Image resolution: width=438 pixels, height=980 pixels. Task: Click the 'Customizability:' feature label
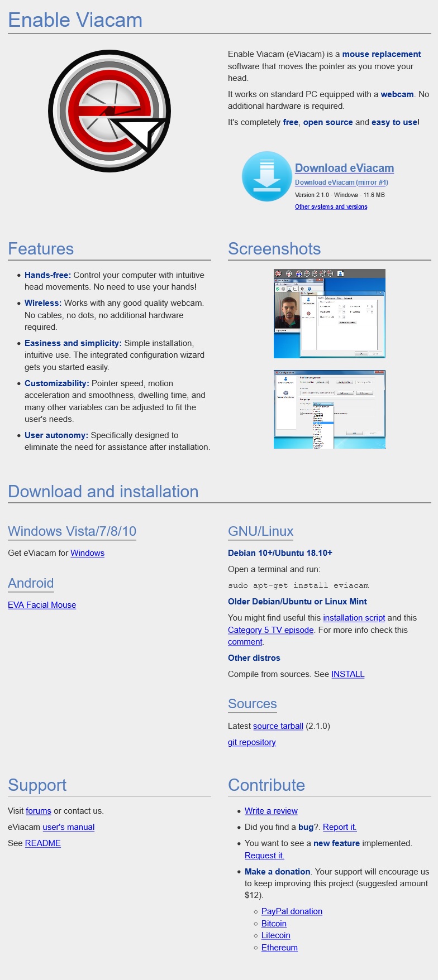point(57,383)
